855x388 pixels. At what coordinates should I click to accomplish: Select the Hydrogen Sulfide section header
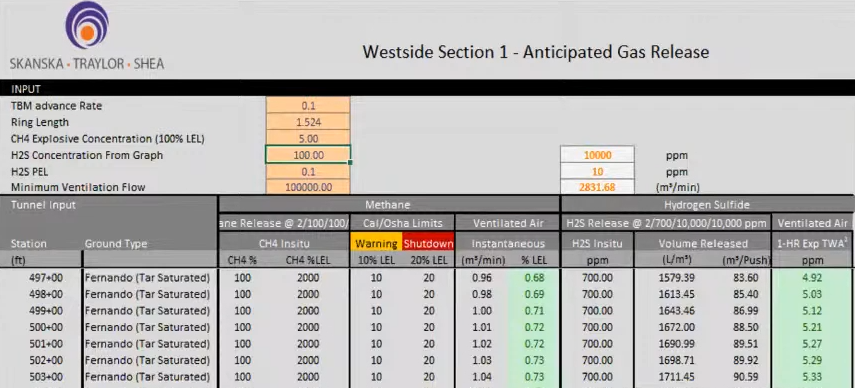pos(707,205)
